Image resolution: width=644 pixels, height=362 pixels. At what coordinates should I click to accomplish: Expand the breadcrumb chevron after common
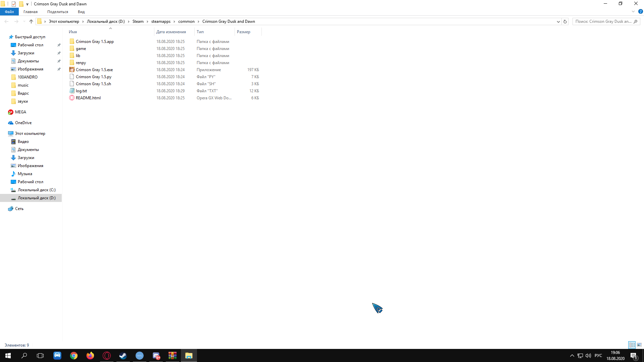198,21
